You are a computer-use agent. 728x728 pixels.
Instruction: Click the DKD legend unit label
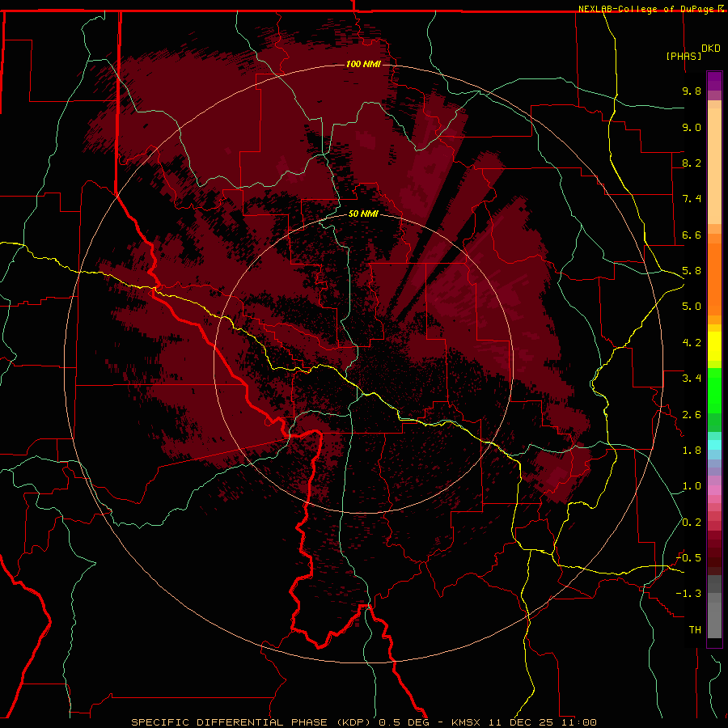711,49
